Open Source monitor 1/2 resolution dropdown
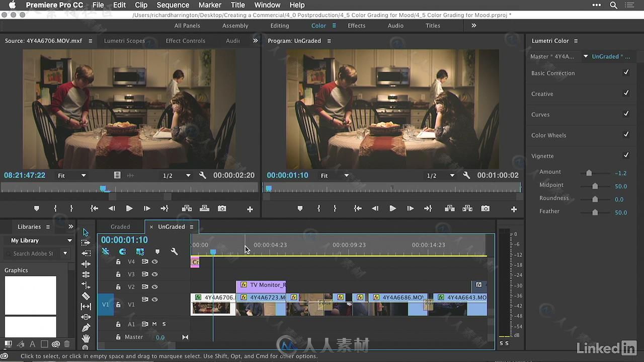The width and height of the screenshot is (644, 362). tap(177, 175)
